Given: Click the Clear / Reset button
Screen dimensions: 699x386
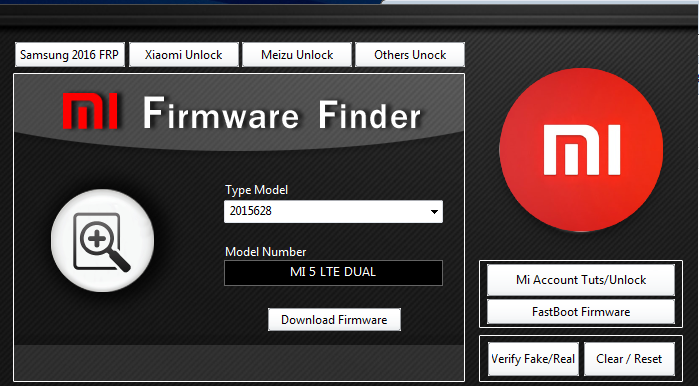Looking at the screenshot, I should point(629,359).
